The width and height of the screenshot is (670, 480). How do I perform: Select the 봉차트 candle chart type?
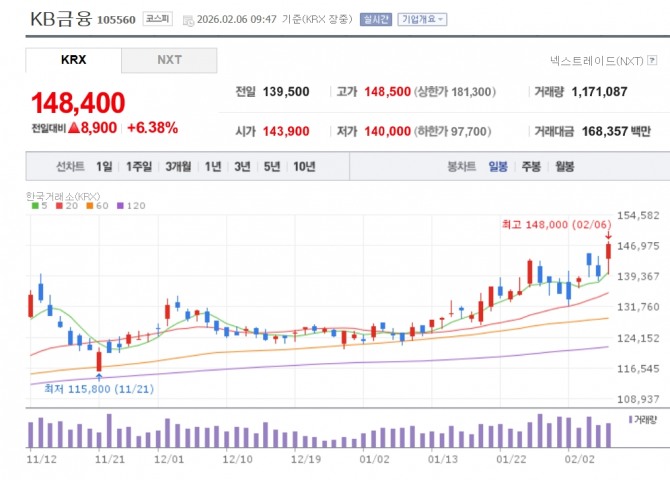click(x=461, y=167)
